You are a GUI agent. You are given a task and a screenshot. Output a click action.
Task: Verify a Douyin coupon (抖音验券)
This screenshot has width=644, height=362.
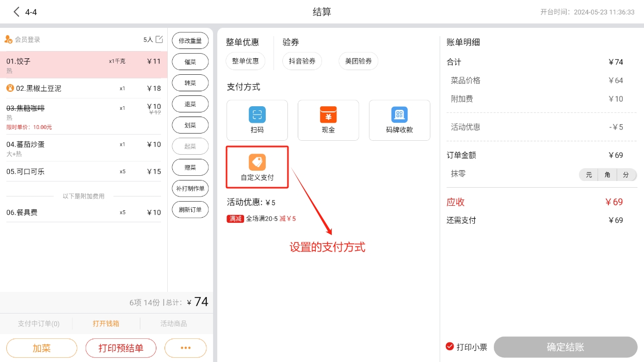point(302,61)
